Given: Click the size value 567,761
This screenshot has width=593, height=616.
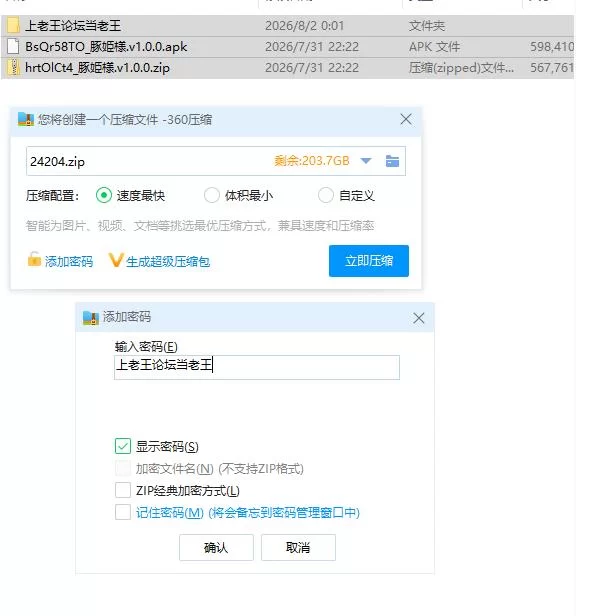Looking at the screenshot, I should [552, 68].
